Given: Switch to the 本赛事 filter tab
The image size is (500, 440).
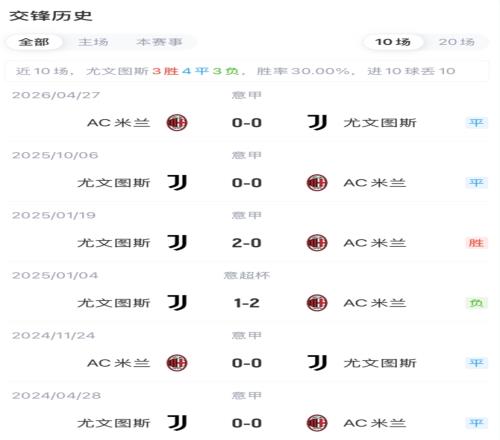Looking at the screenshot, I should click(x=159, y=42).
